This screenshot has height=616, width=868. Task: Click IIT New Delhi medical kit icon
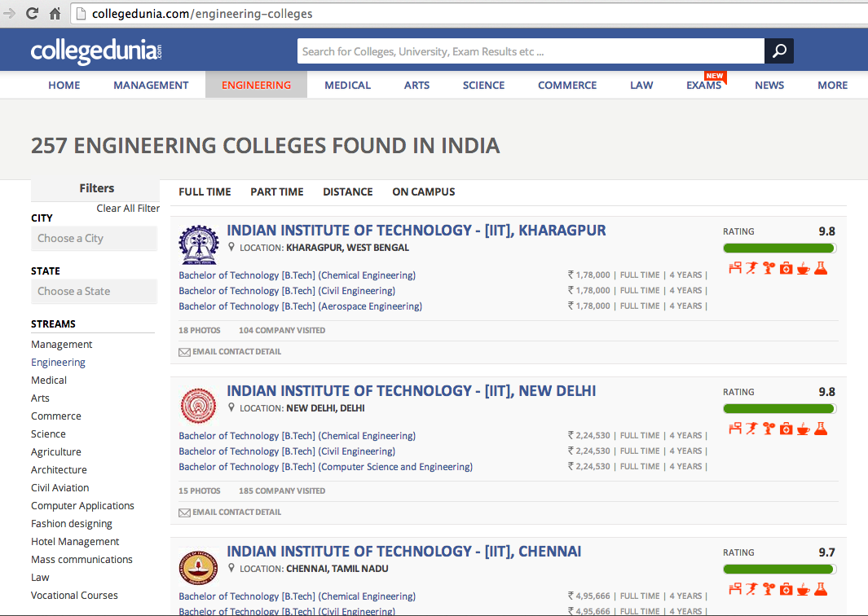[786, 429]
